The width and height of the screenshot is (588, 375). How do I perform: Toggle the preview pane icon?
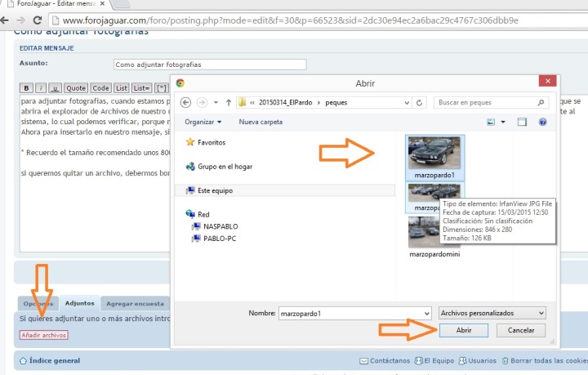pos(522,122)
